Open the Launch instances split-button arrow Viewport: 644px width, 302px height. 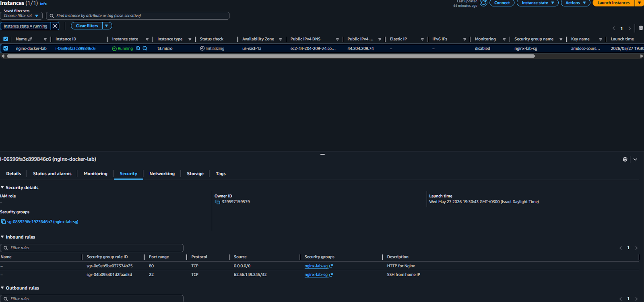click(x=639, y=3)
